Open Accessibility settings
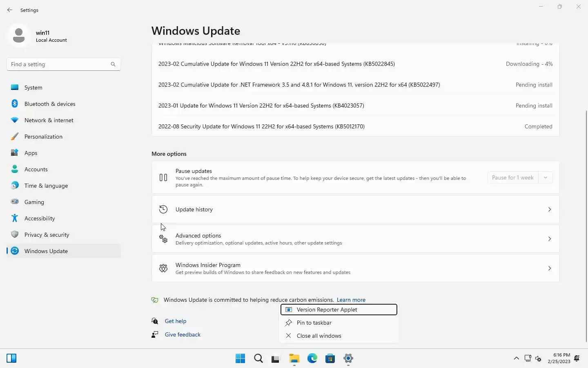 coord(64,218)
